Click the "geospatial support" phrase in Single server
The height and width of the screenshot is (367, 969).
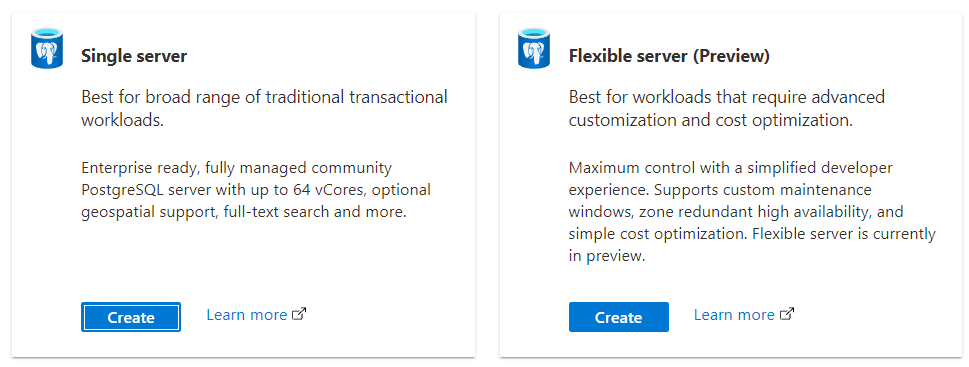137,213
